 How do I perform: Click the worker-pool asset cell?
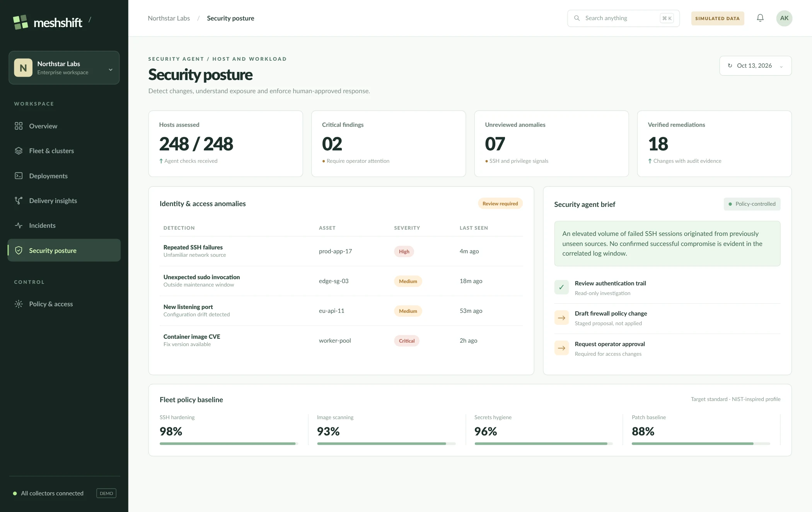[x=335, y=341]
